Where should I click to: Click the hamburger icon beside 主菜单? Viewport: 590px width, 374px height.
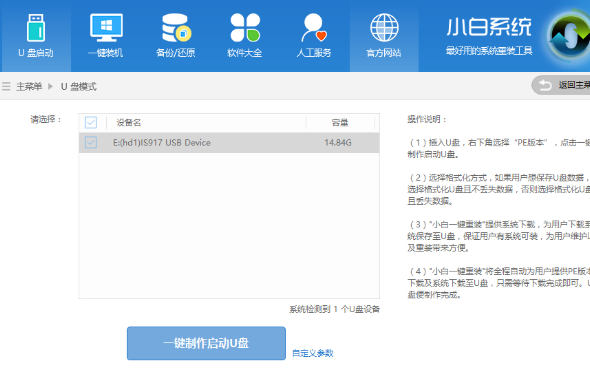(x=6, y=87)
